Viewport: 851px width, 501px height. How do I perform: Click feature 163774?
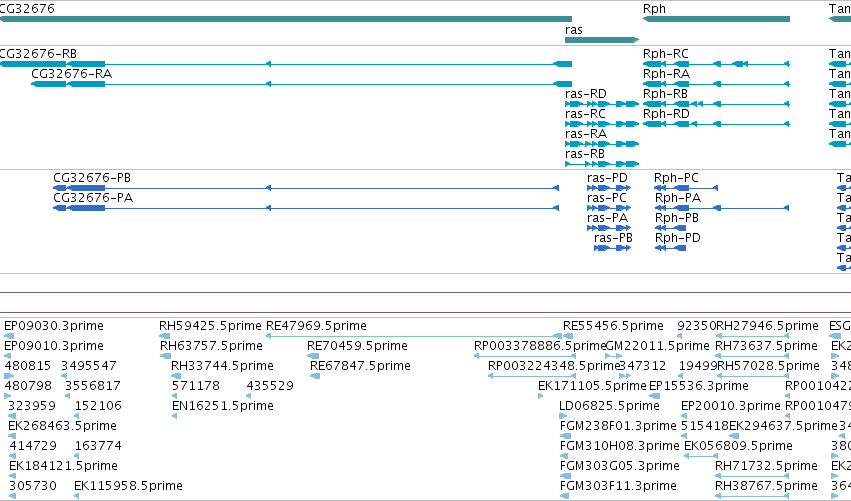pos(98,446)
